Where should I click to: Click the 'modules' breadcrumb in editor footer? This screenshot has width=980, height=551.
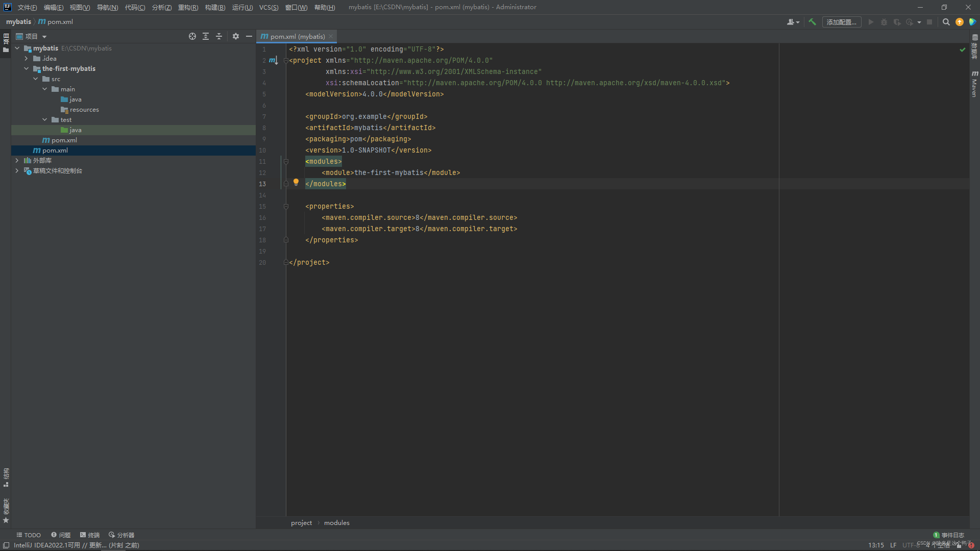(x=337, y=523)
